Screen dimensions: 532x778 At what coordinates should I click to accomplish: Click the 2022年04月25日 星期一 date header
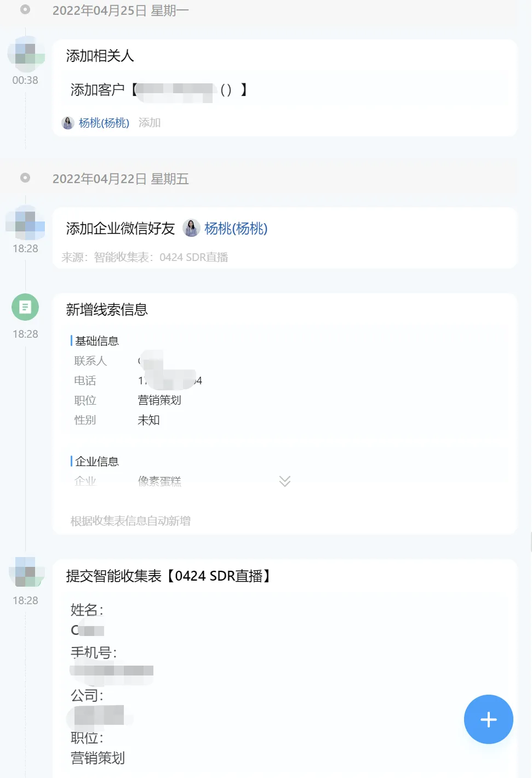pyautogui.click(x=120, y=10)
